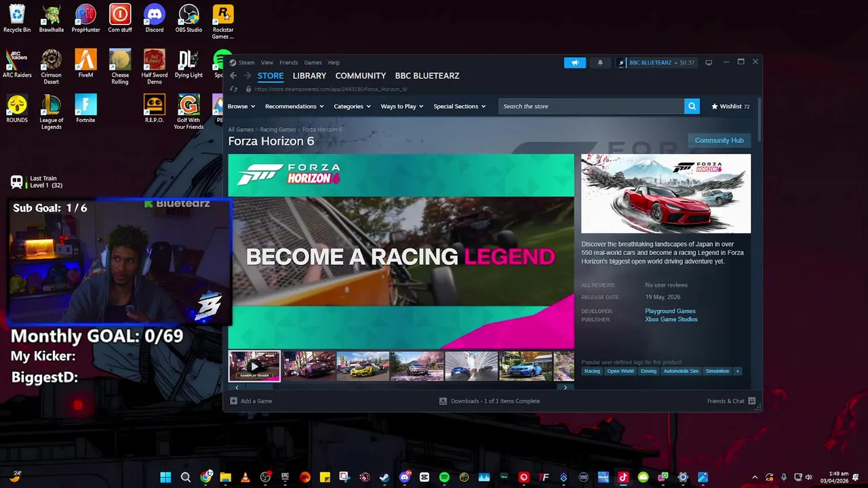Select the Brawlhalla desktop icon
The height and width of the screenshot is (488, 868).
coord(52,18)
